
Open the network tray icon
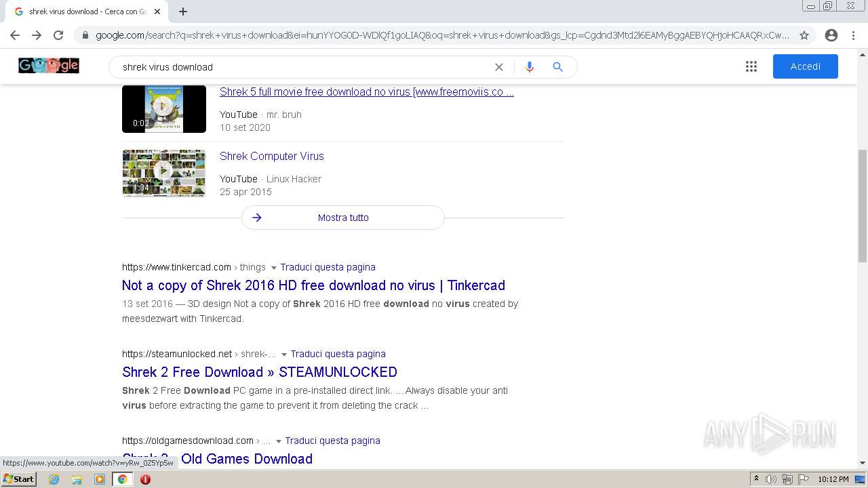pyautogui.click(x=787, y=479)
